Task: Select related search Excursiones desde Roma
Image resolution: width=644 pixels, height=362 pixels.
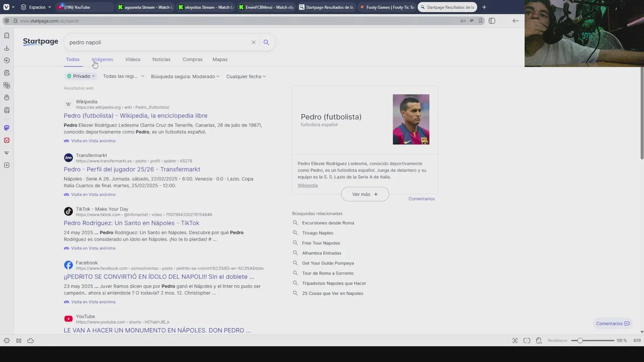Action: [328, 223]
